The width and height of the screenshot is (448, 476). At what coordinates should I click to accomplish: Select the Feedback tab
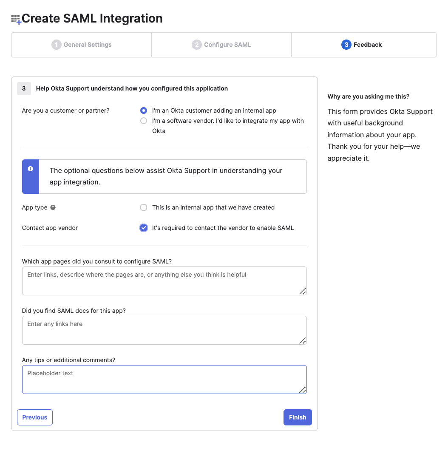tap(363, 44)
